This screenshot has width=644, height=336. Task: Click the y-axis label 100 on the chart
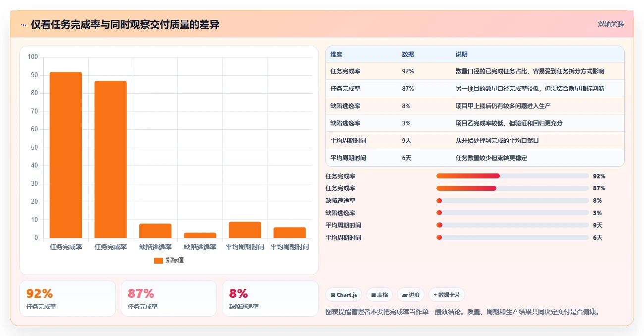click(33, 57)
